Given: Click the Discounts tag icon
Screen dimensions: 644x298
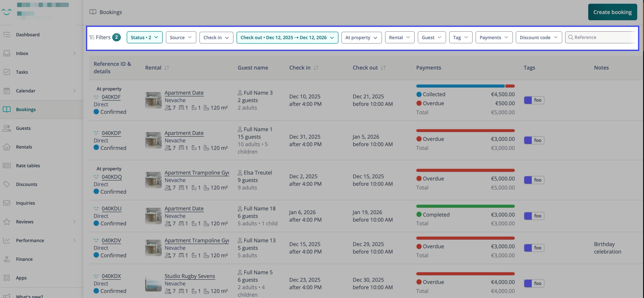Looking at the screenshot, I should click(x=7, y=184).
